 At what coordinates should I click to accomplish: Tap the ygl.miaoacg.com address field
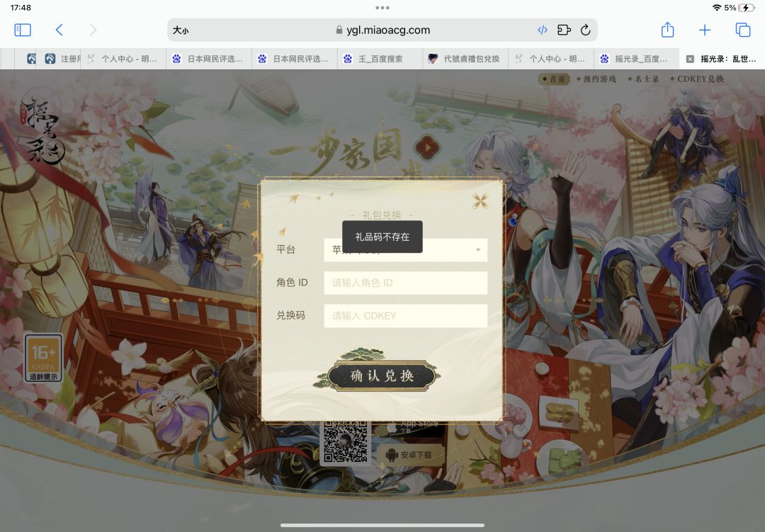point(383,30)
